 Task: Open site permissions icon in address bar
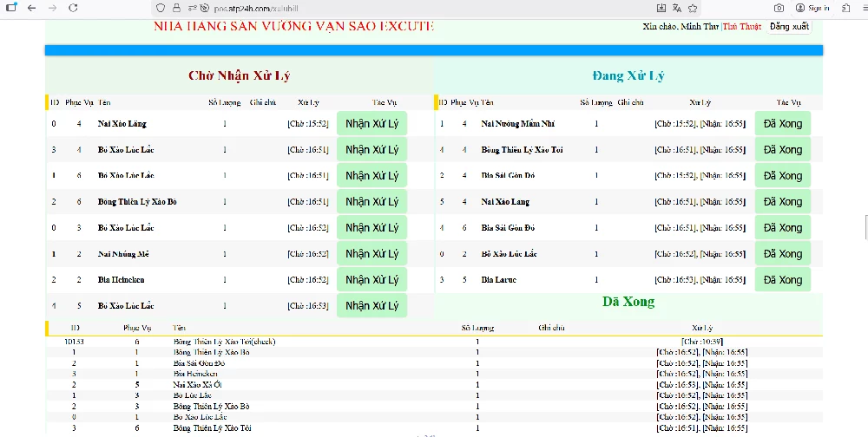click(x=193, y=9)
